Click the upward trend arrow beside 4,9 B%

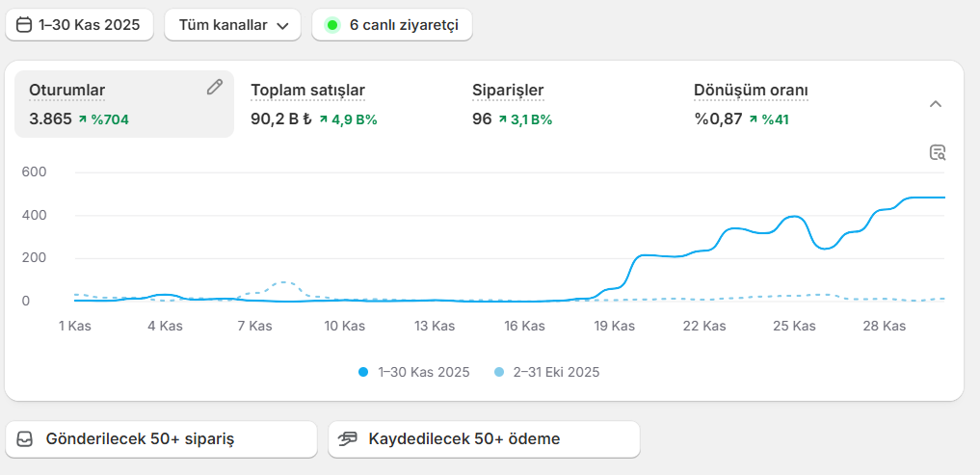click(323, 120)
